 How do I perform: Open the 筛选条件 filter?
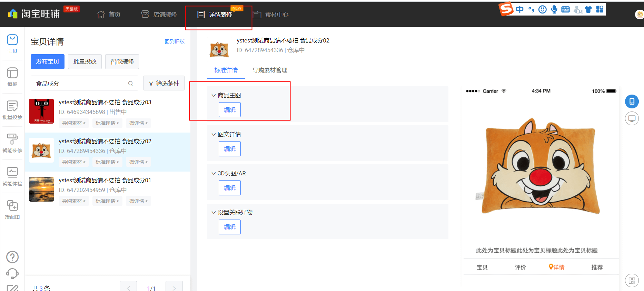[x=164, y=83]
